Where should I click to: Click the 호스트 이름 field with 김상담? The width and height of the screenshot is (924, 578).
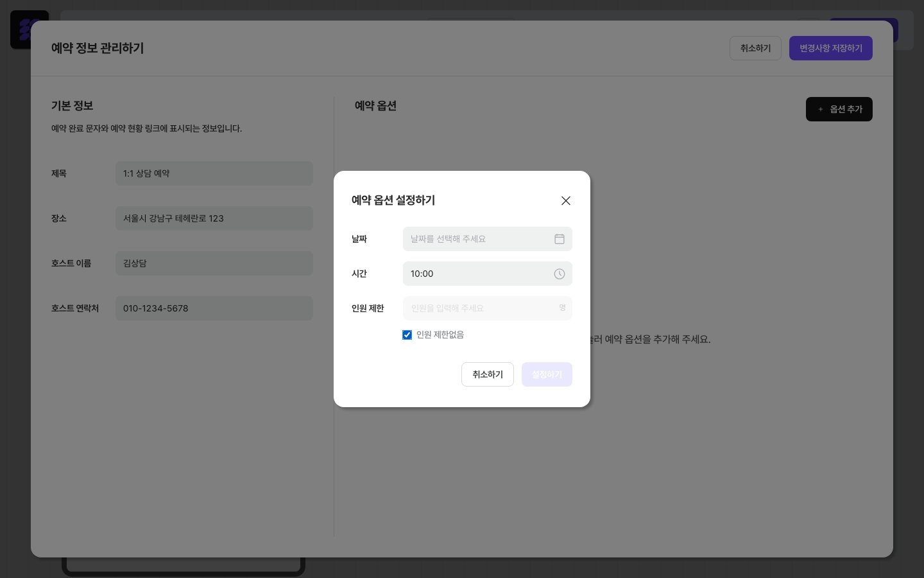coord(214,263)
